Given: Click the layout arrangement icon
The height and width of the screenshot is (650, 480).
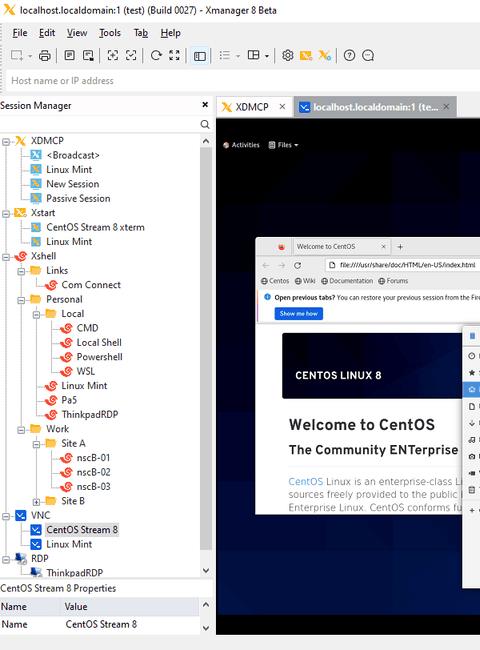Looking at the screenshot, I should pos(253,56).
